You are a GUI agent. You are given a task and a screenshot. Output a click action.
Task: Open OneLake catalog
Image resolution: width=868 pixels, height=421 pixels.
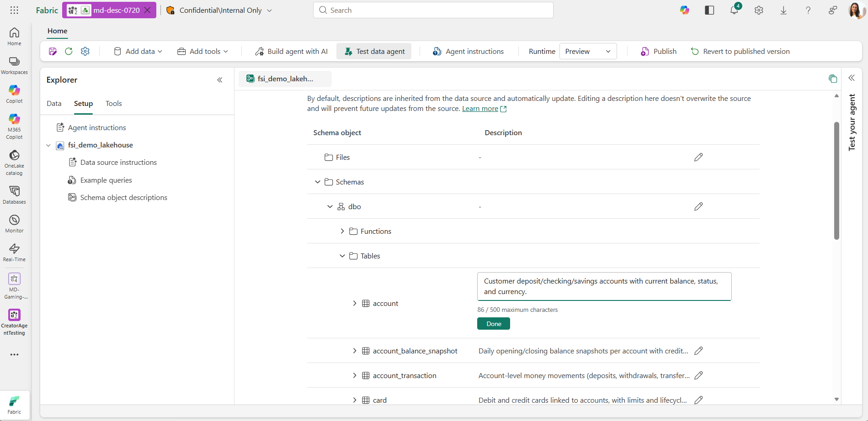click(x=14, y=163)
